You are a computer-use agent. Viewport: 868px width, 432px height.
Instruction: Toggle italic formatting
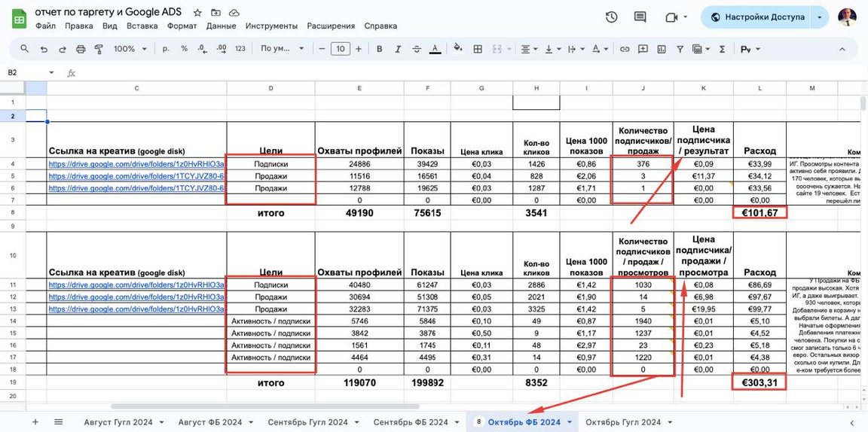[398, 49]
